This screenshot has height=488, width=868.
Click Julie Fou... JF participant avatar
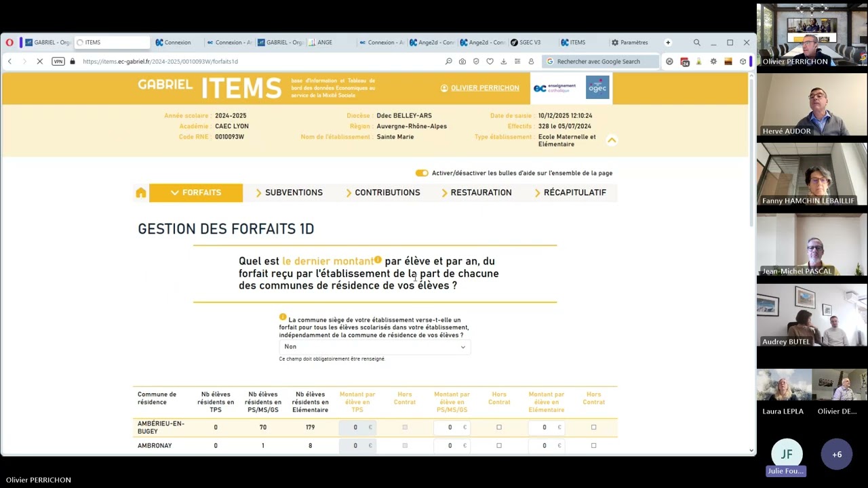pyautogui.click(x=787, y=454)
